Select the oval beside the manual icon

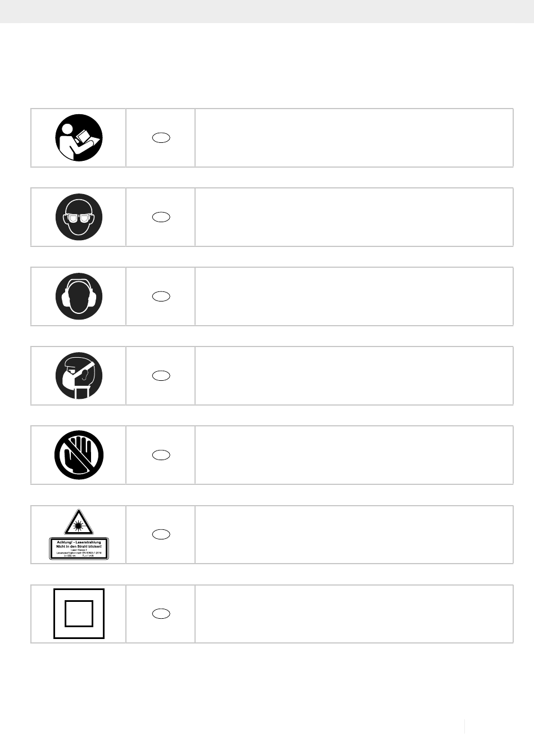click(x=161, y=138)
